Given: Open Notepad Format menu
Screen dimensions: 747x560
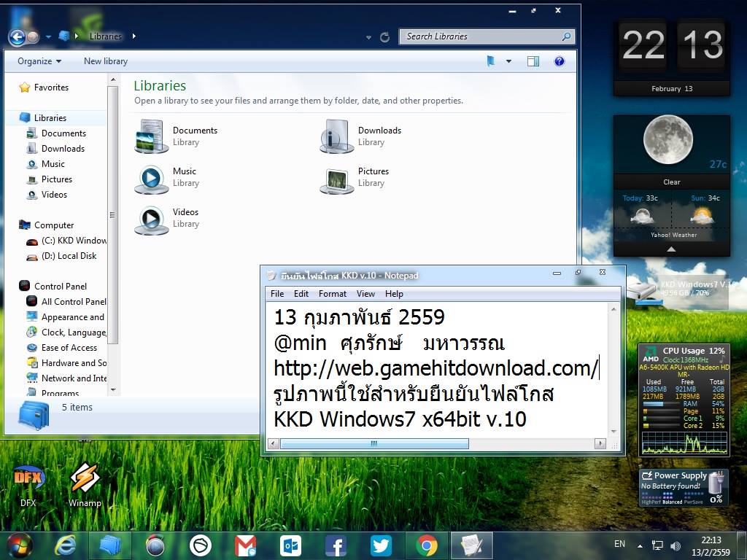Looking at the screenshot, I should 332,294.
